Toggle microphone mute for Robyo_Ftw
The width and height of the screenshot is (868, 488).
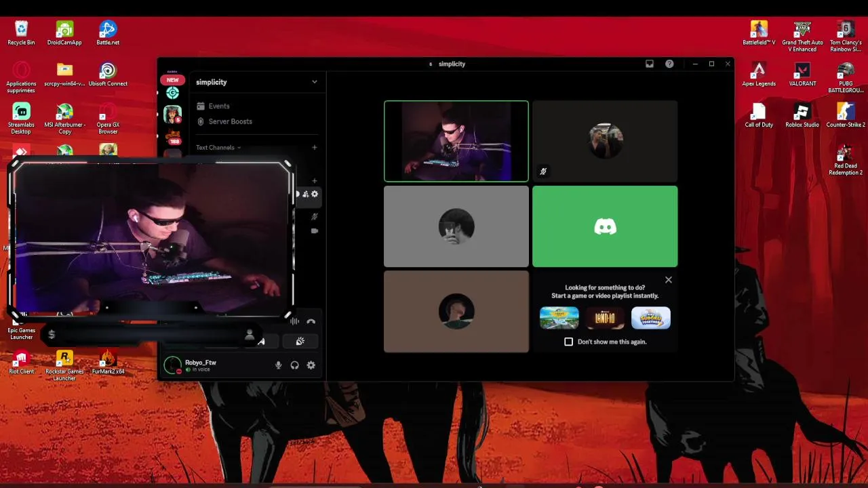278,365
